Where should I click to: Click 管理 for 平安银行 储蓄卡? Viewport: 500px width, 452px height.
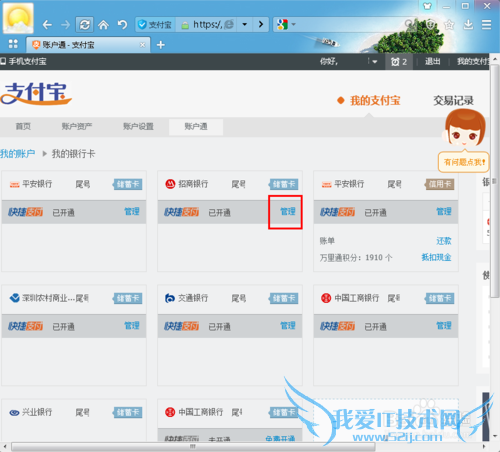[132, 212]
